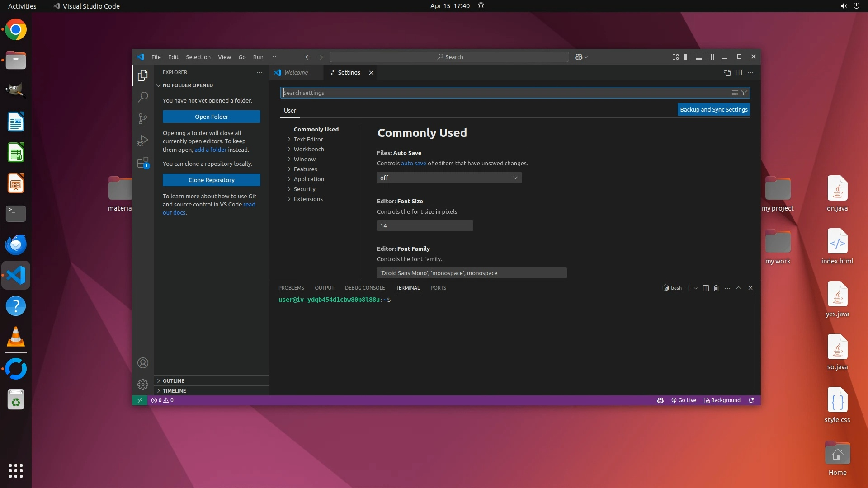Expand Text Editor settings category
Viewport: 868px width, 488px height.
click(308, 139)
